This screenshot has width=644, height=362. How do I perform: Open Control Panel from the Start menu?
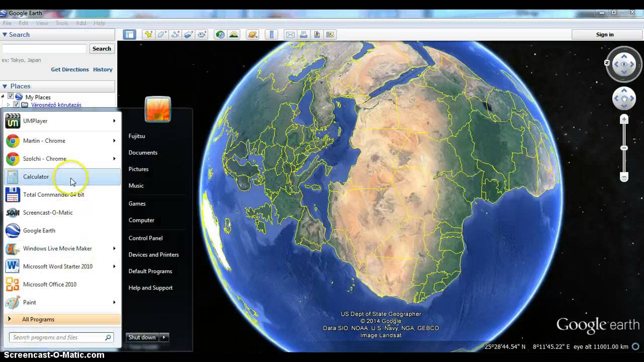145,238
